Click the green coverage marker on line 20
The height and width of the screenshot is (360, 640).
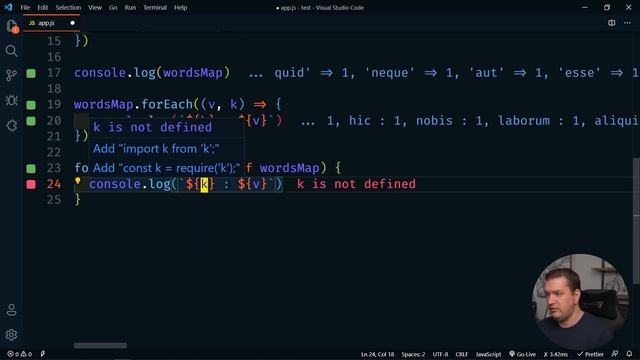(x=31, y=121)
